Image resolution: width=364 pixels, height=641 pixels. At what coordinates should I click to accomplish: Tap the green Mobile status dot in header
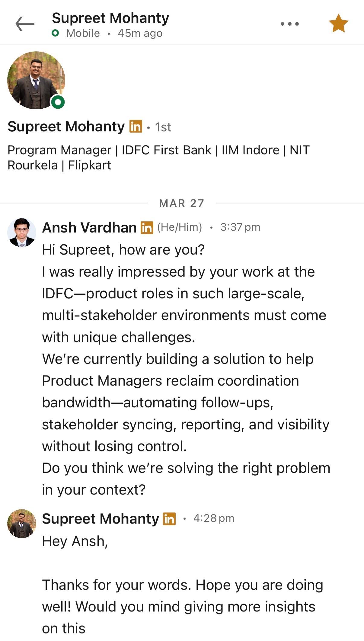(55, 33)
